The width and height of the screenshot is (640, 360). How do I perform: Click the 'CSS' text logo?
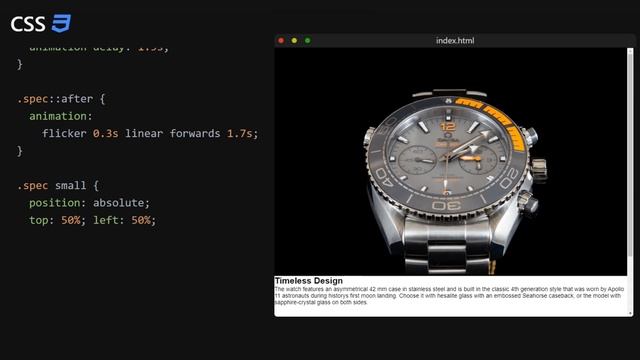point(28,24)
